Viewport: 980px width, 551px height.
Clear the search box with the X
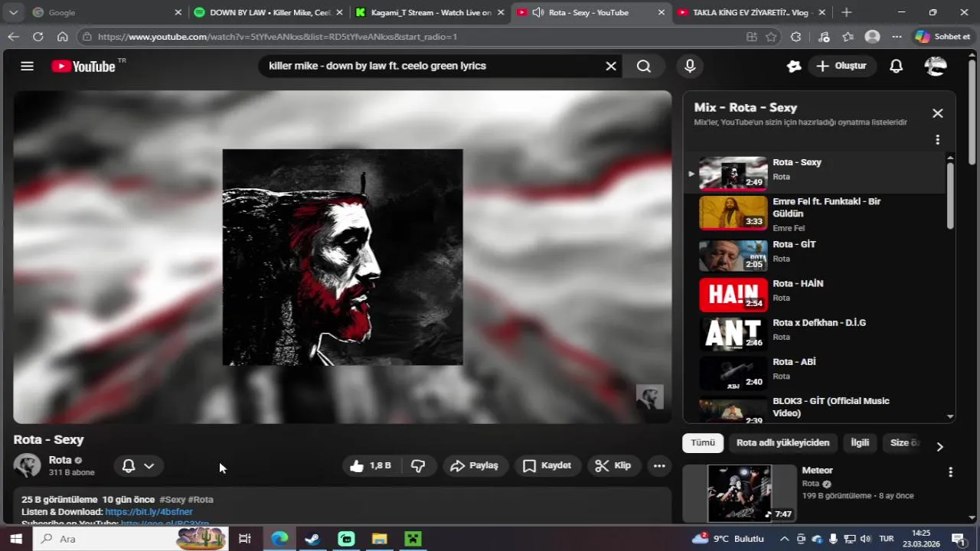pos(611,66)
